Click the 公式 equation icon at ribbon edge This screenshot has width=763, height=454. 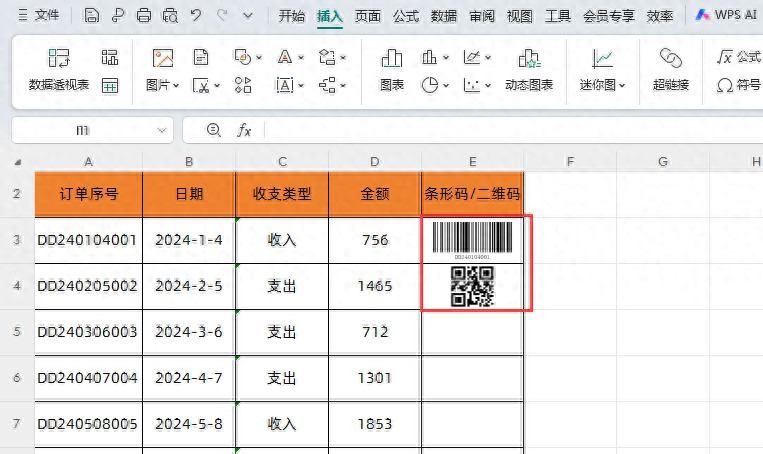[739, 57]
